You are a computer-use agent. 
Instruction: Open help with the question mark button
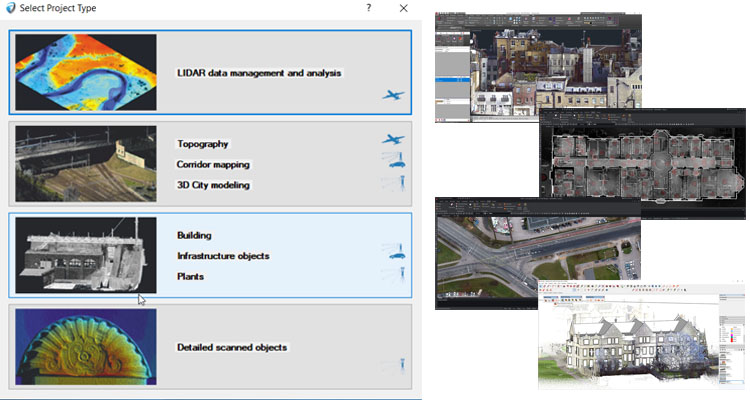click(x=369, y=8)
